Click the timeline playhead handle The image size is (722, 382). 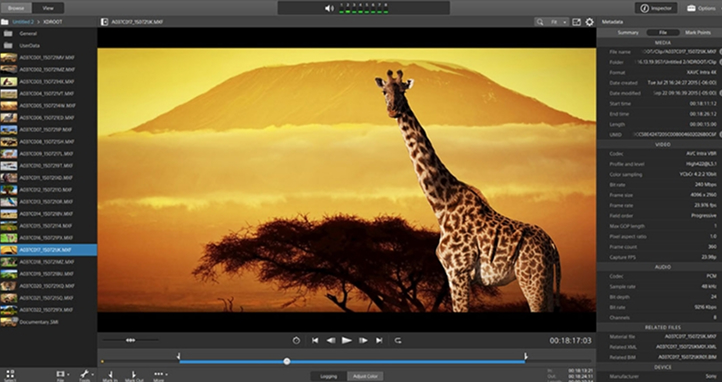click(x=287, y=361)
